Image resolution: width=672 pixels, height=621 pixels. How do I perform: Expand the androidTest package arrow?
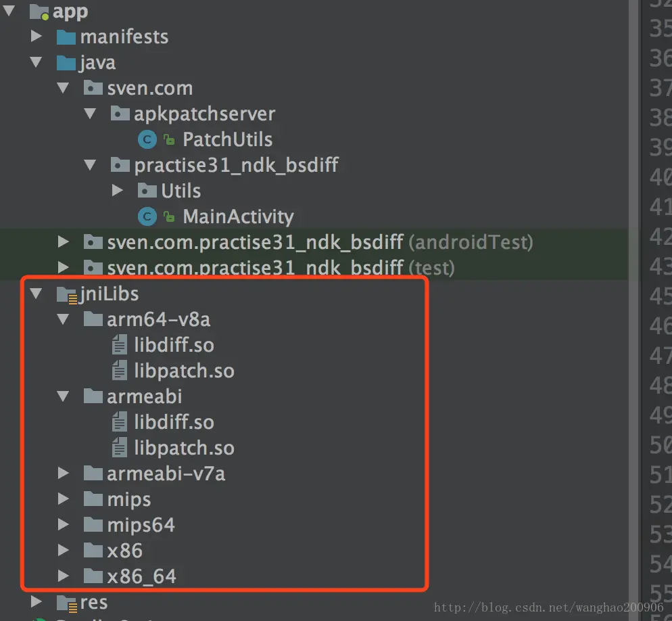(64, 242)
